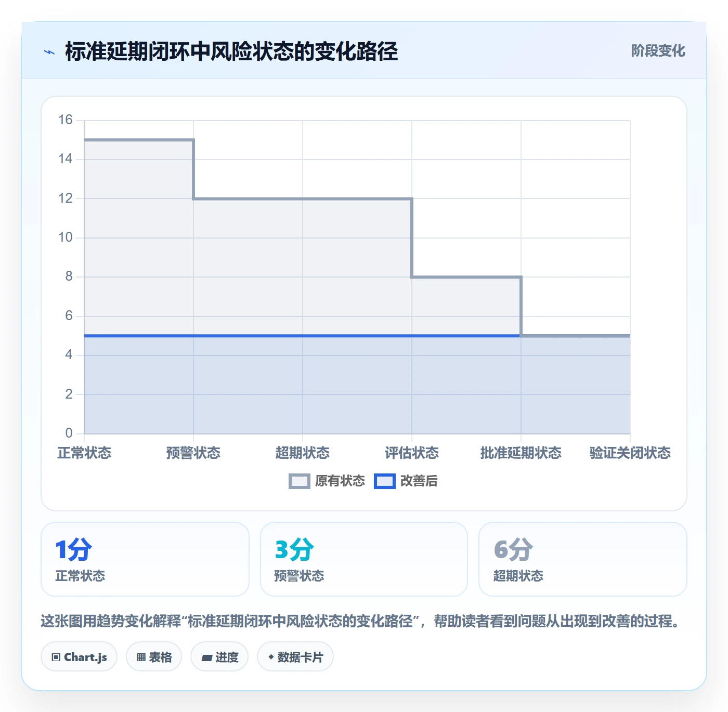
Task: Click the diamond icon in 数据卡片 chip
Action: click(x=271, y=657)
